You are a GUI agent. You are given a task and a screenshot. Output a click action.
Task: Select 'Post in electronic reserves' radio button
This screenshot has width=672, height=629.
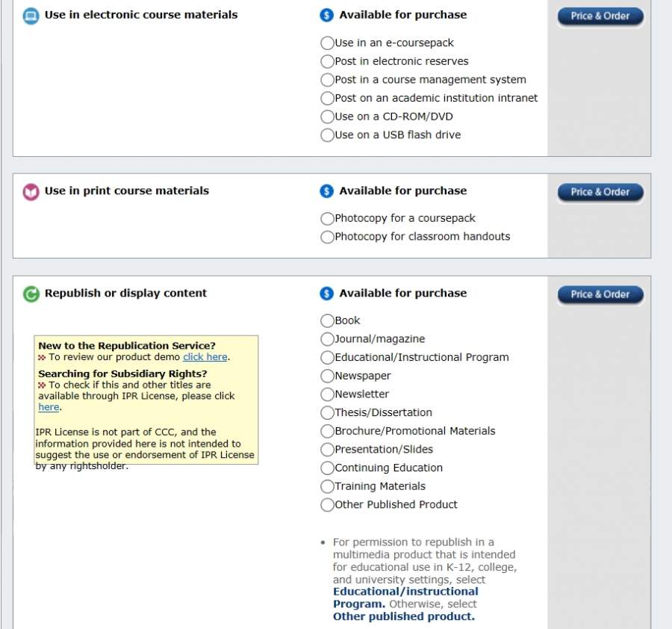coord(327,61)
